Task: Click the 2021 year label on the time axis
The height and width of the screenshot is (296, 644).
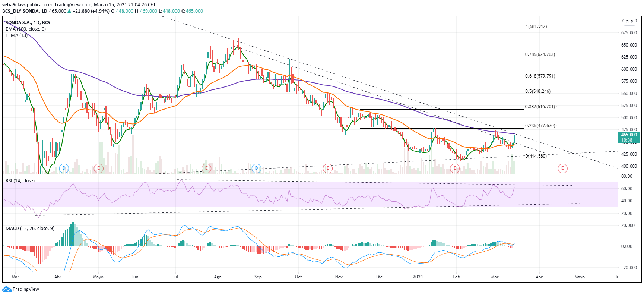Action: (418, 277)
